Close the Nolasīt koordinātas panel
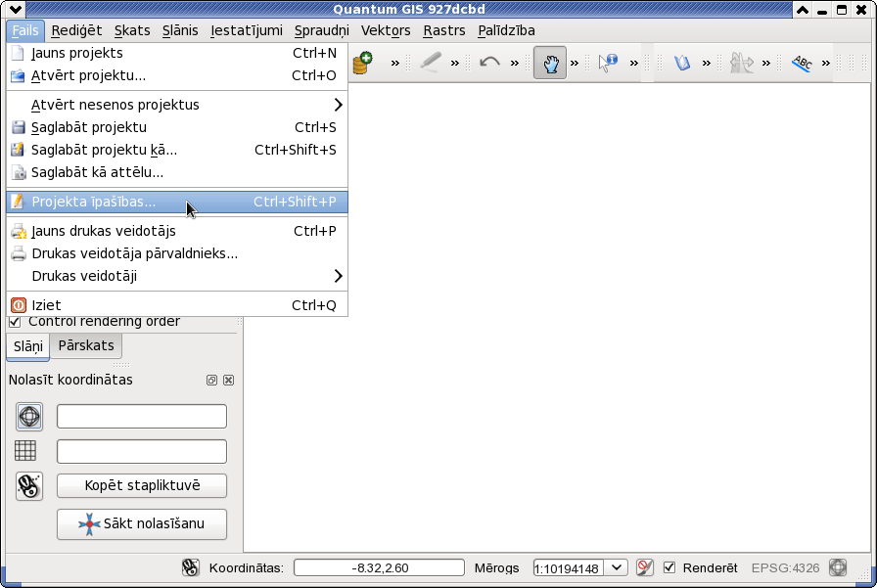 tap(228, 380)
